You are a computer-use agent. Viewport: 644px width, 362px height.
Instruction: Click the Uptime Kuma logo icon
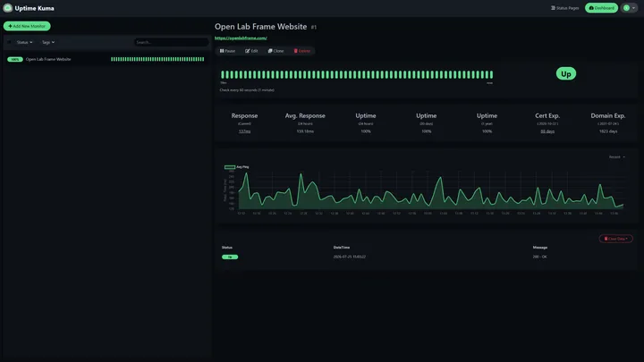[x=7, y=8]
